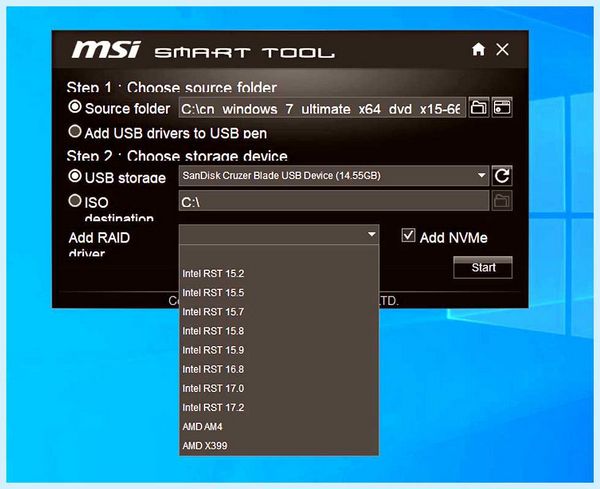Refresh the USB storage device list
This screenshot has width=600, height=489.
tap(502, 176)
